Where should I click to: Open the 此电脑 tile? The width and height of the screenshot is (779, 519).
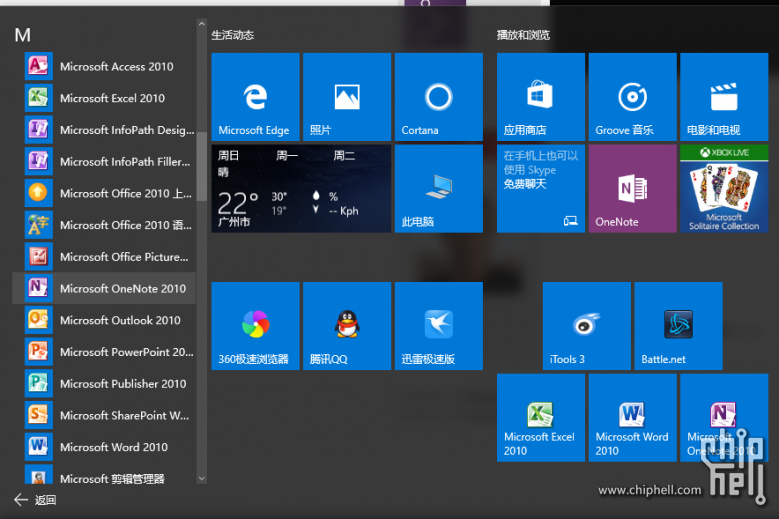(439, 188)
